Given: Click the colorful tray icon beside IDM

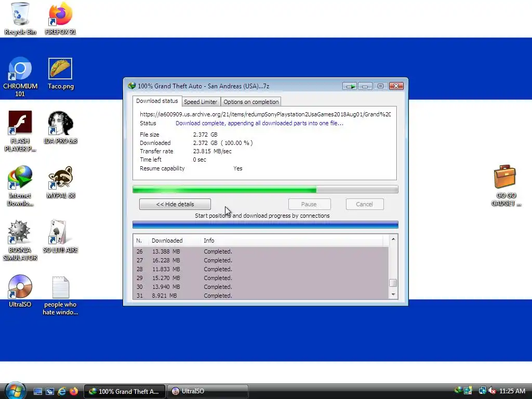Looking at the screenshot, I should (x=468, y=391).
